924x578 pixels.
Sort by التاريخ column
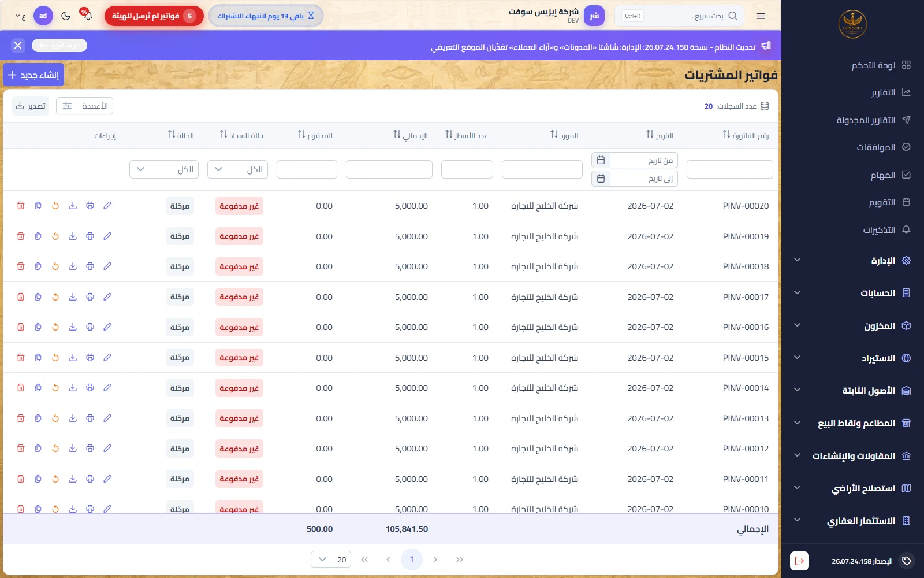pyautogui.click(x=650, y=134)
